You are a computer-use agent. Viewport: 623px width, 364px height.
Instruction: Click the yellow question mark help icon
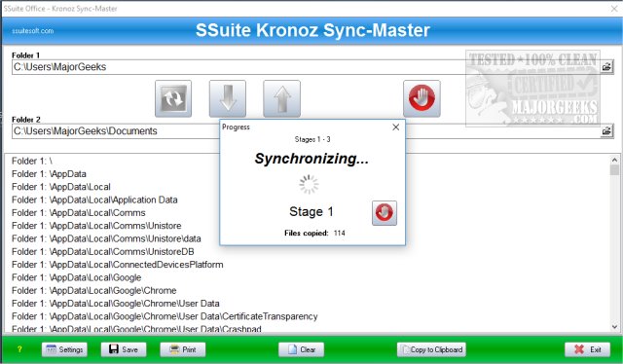19,349
